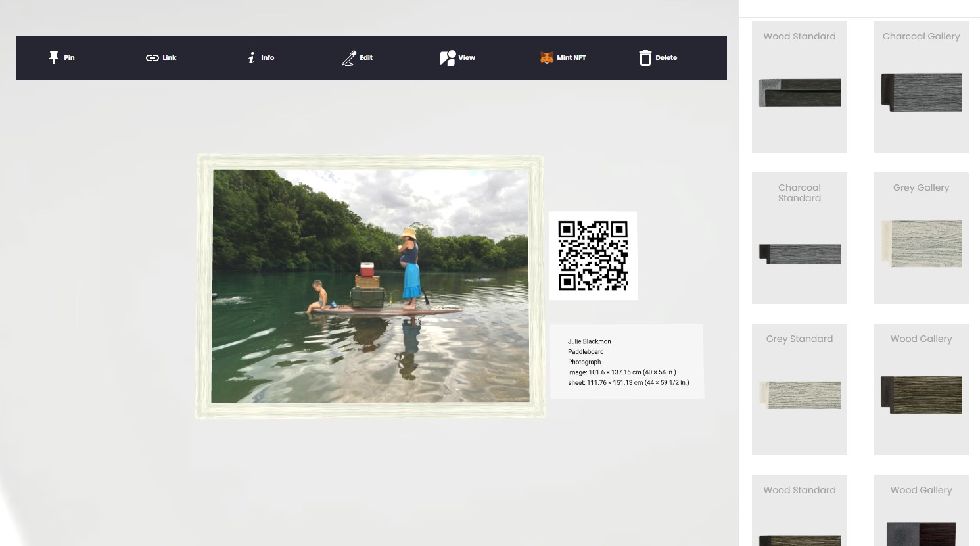Click the Pin label in toolbar

point(69,58)
